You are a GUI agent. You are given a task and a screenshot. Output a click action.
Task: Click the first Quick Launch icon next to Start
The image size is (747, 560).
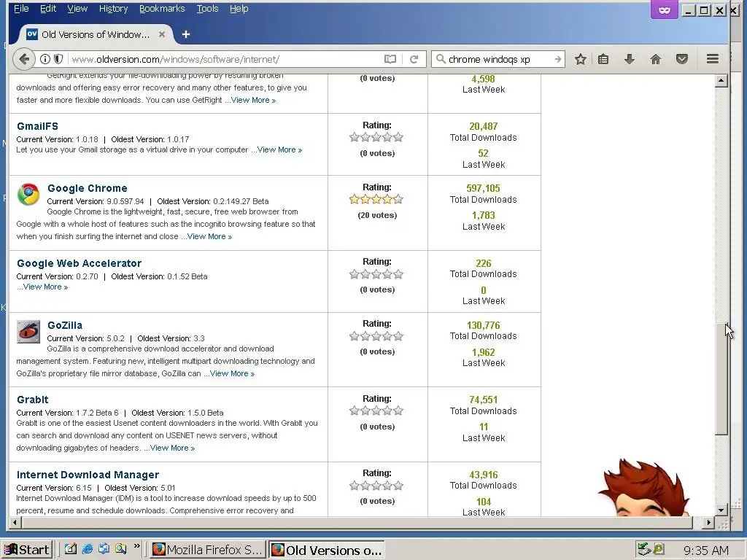pyautogui.click(x=71, y=549)
